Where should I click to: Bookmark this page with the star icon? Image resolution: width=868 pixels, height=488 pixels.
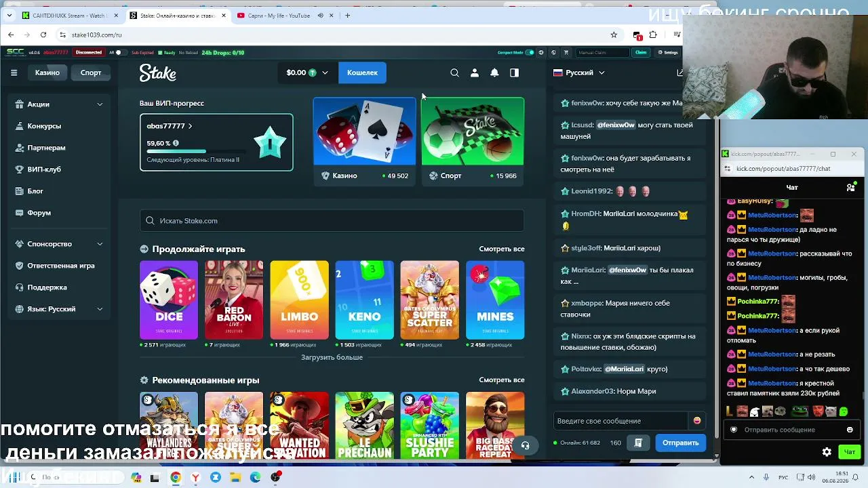614,35
